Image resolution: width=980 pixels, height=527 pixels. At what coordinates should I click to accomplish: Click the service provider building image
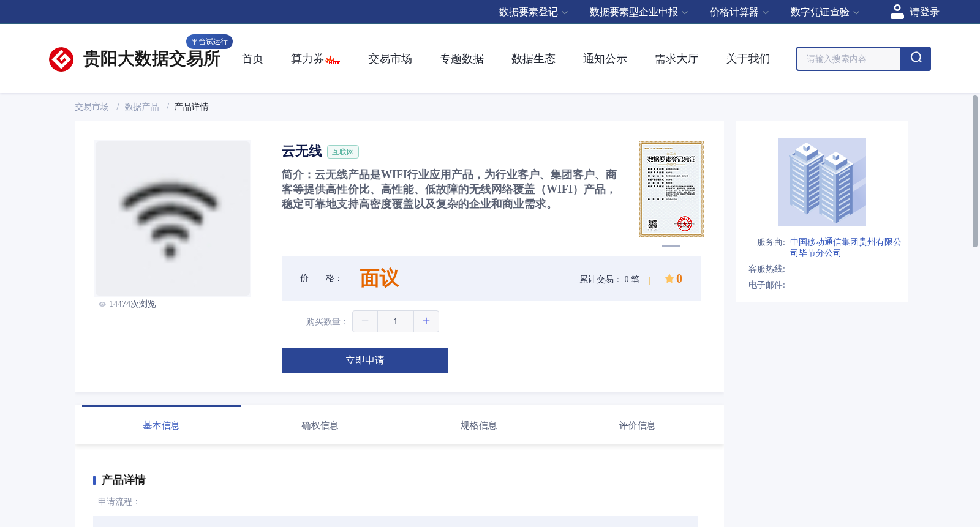click(x=822, y=182)
